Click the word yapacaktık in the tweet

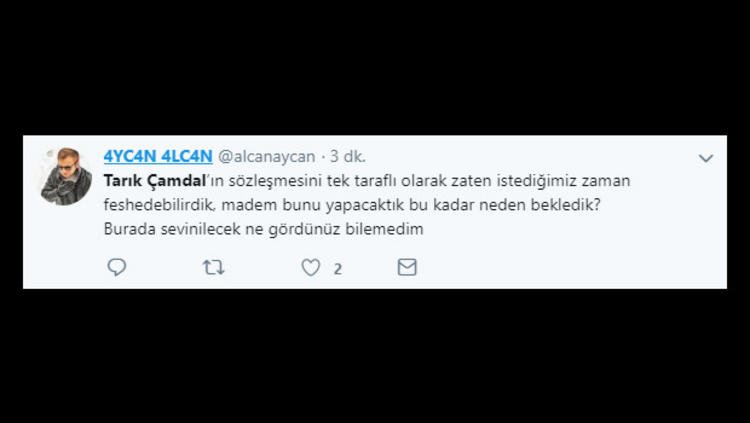tap(365, 205)
